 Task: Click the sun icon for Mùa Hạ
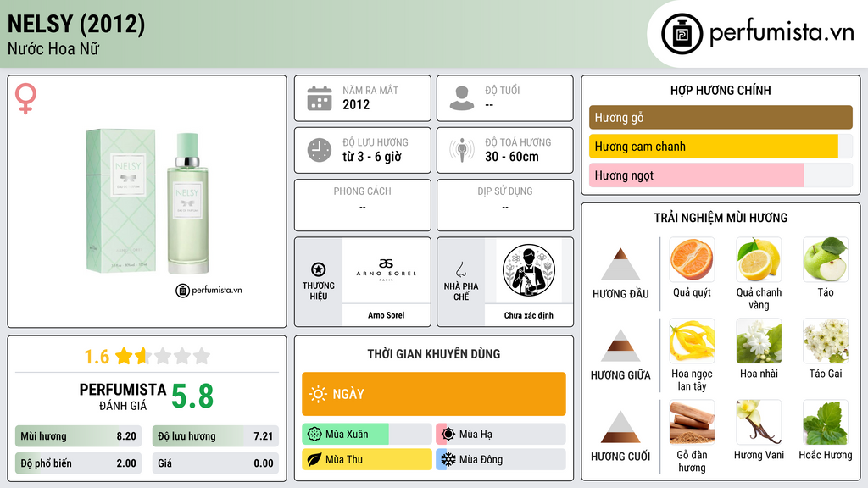[x=448, y=435]
